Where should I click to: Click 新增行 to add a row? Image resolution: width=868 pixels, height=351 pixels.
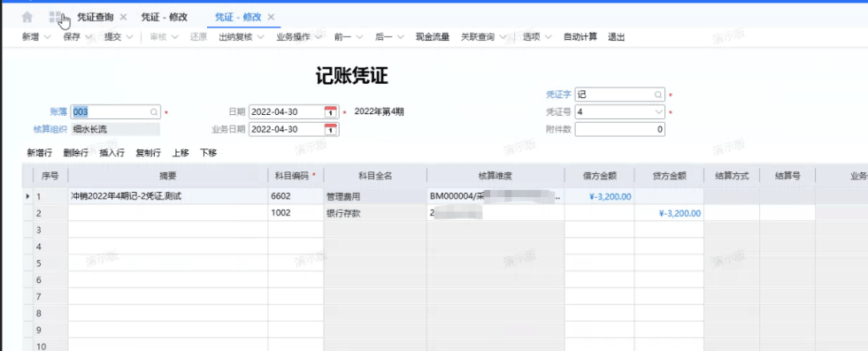point(39,153)
